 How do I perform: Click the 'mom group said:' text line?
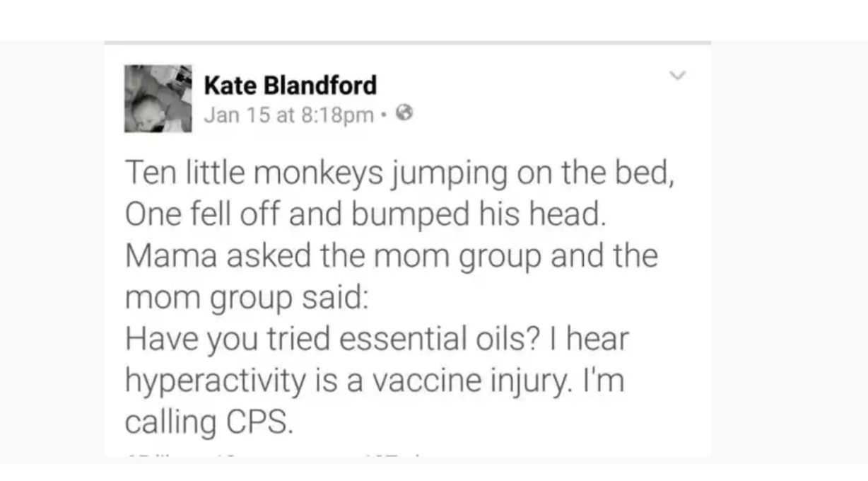[246, 299]
